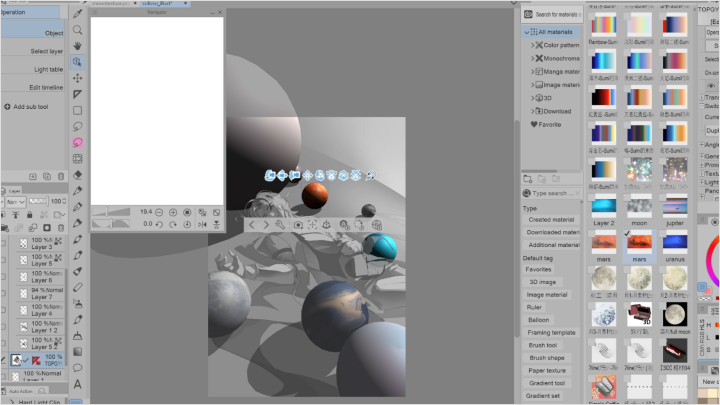Select the pink Lasso selection tool
The width and height of the screenshot is (720, 405).
[77, 143]
